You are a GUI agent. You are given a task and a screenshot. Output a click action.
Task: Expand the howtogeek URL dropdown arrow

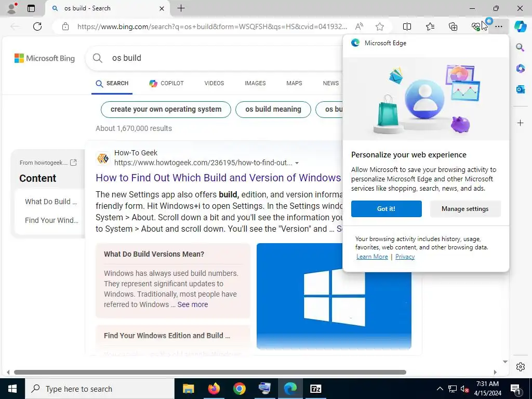[x=297, y=163]
